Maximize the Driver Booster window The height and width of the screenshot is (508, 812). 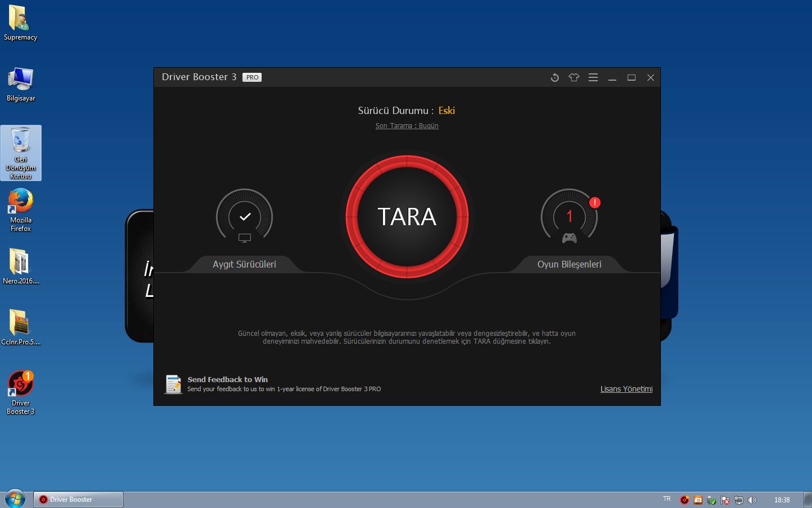click(x=632, y=77)
